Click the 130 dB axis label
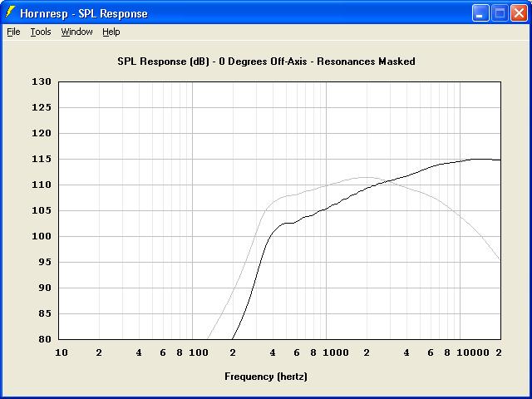532x399 pixels. [x=42, y=81]
